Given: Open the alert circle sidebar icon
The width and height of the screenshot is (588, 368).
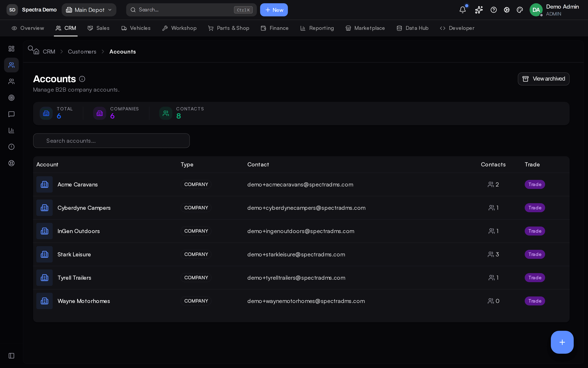Looking at the screenshot, I should point(11,147).
